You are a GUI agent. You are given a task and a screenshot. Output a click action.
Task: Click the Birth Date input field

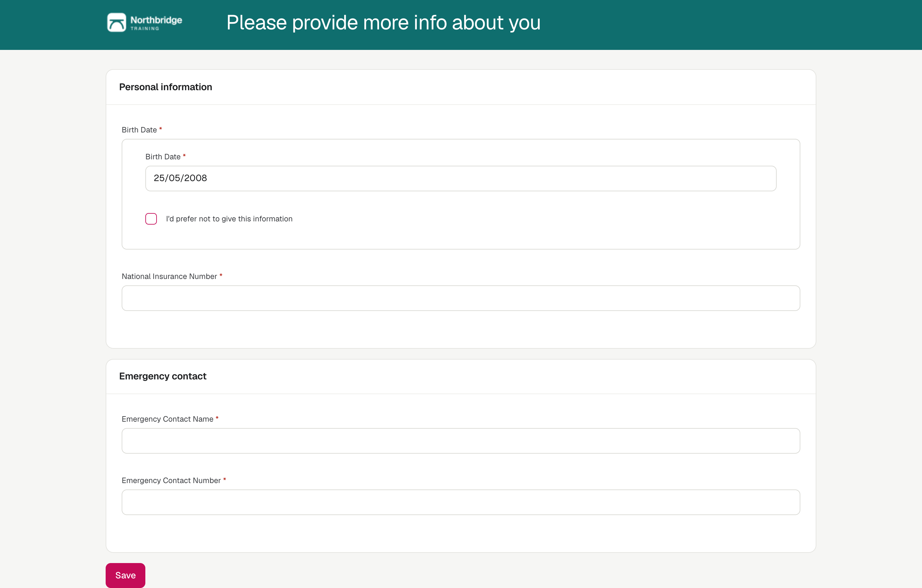point(461,178)
